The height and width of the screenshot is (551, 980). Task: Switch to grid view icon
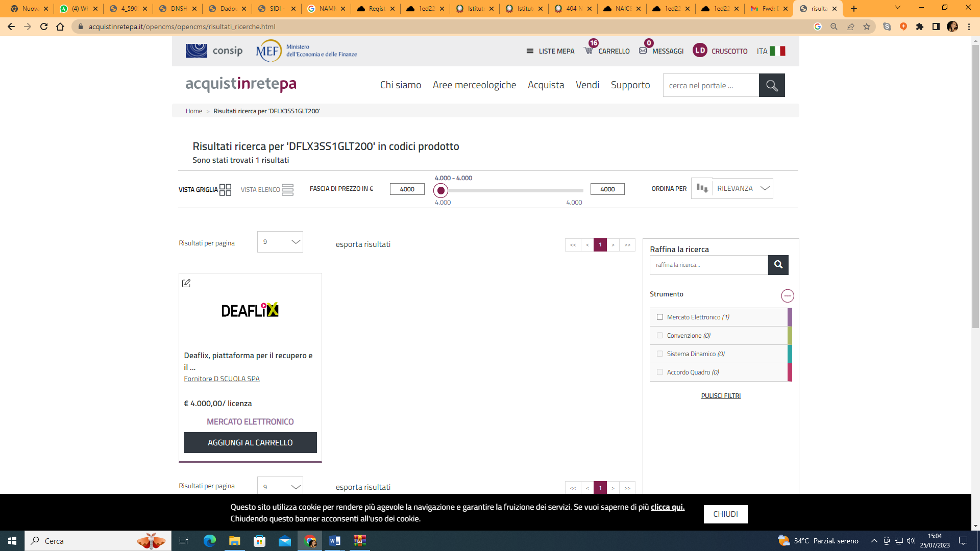[x=225, y=190]
